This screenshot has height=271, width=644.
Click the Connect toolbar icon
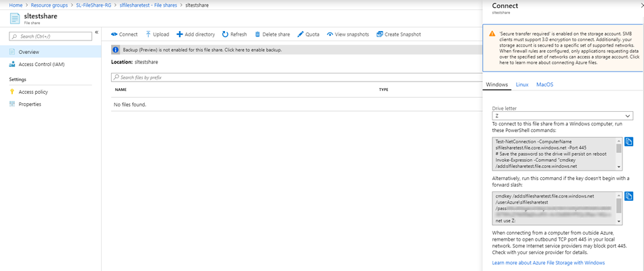click(x=114, y=34)
